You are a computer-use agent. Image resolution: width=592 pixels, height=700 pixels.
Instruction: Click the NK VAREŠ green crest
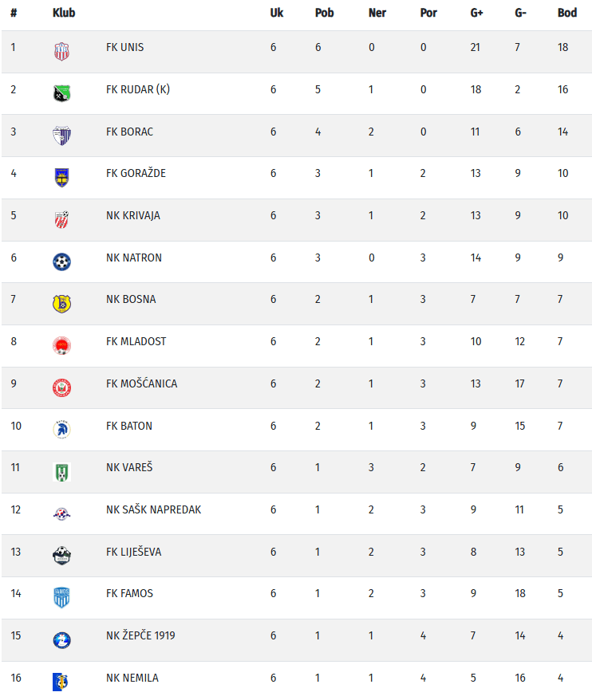tap(61, 472)
